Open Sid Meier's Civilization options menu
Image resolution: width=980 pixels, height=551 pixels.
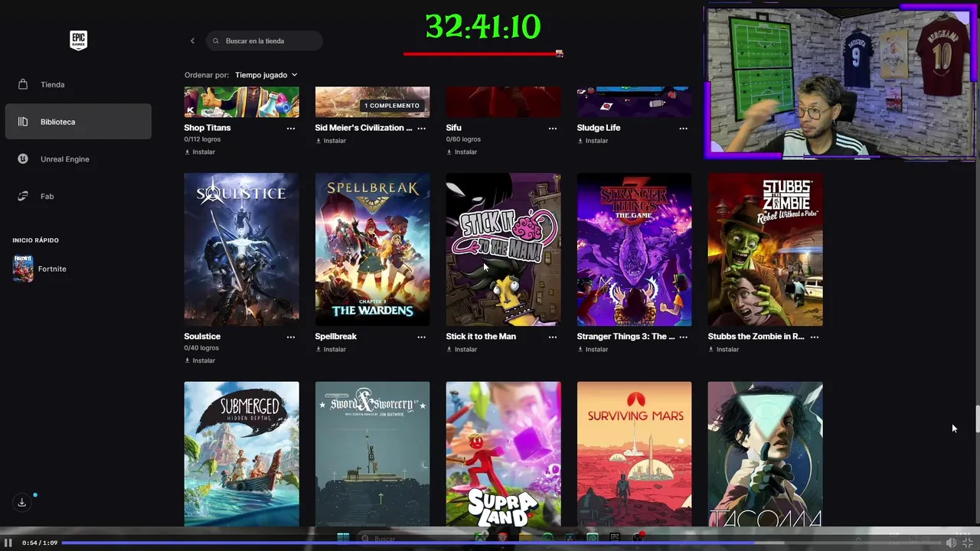pos(422,128)
